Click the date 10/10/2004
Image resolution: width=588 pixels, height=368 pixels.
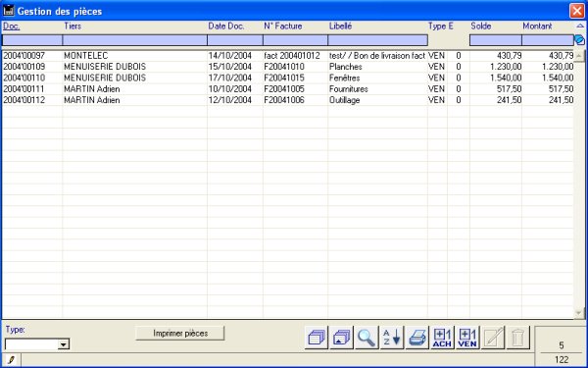230,89
